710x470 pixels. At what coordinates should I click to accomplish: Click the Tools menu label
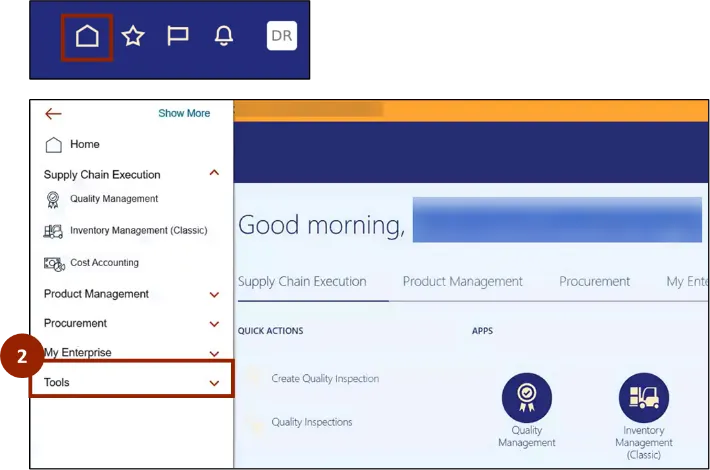[x=57, y=383]
